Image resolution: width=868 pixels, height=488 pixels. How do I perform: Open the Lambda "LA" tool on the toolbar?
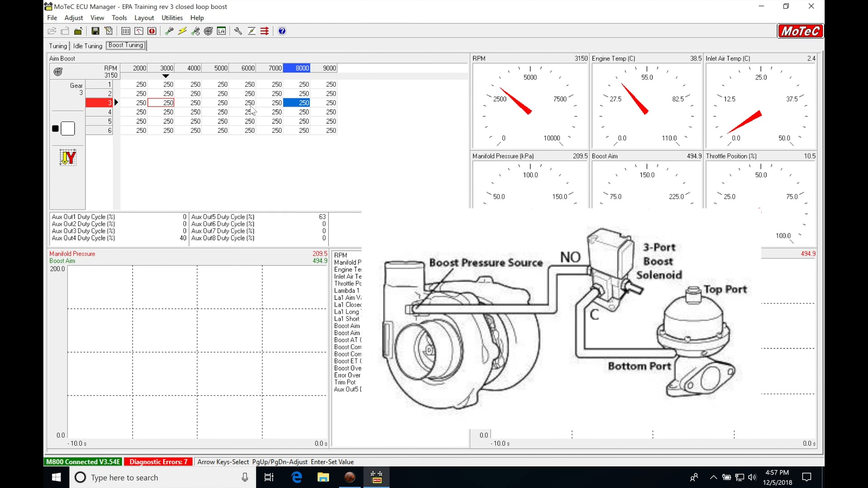coord(222,31)
